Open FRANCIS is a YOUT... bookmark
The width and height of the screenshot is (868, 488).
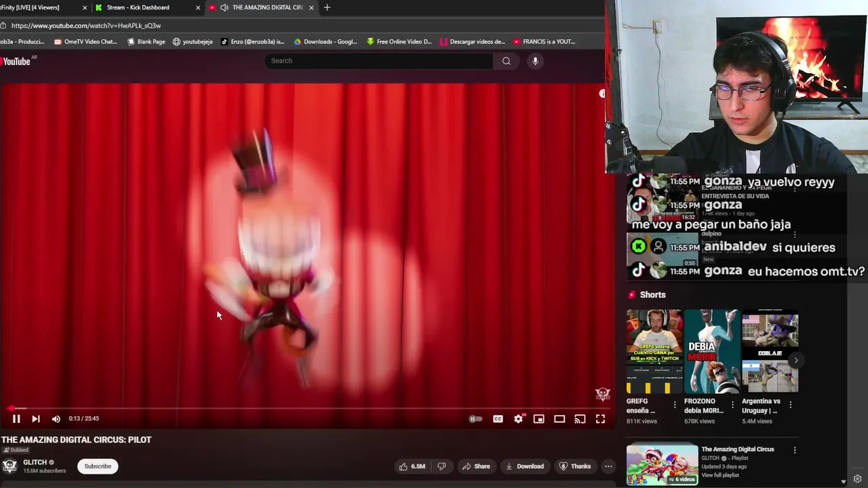pos(545,41)
